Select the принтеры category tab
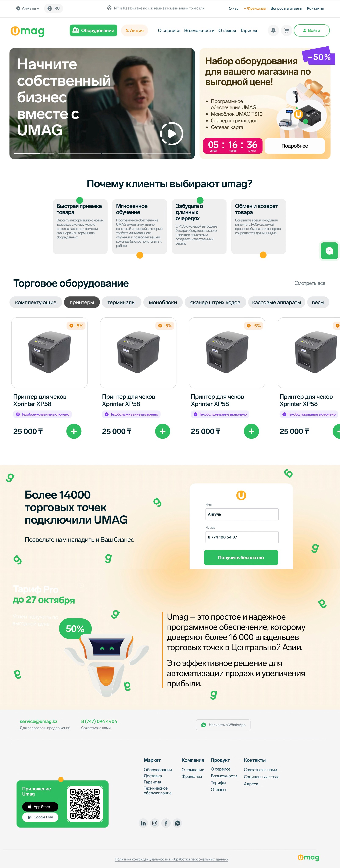This screenshot has width=340, height=868. (82, 302)
